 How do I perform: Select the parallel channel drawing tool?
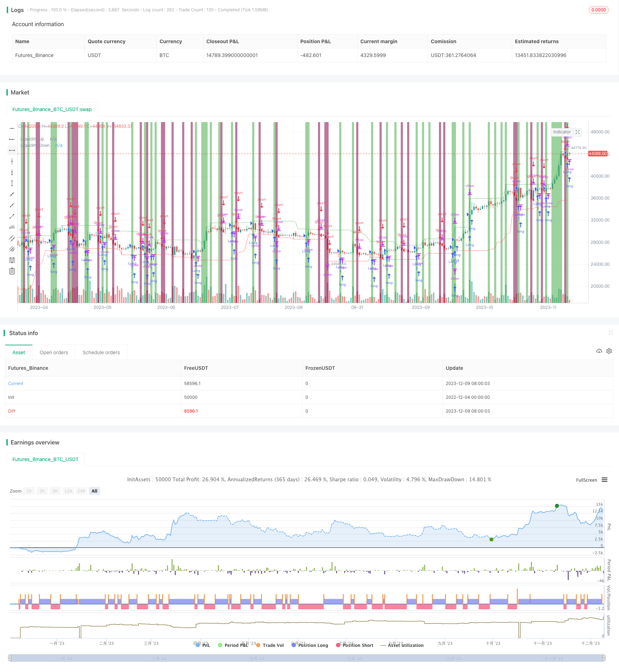(12, 238)
